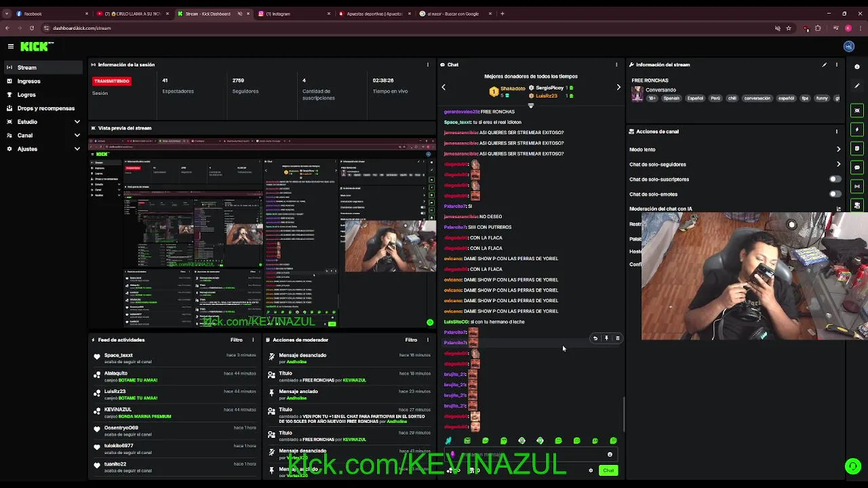This screenshot has width=868, height=488.
Task: Open options menu of the Chat panel
Action: [616, 65]
